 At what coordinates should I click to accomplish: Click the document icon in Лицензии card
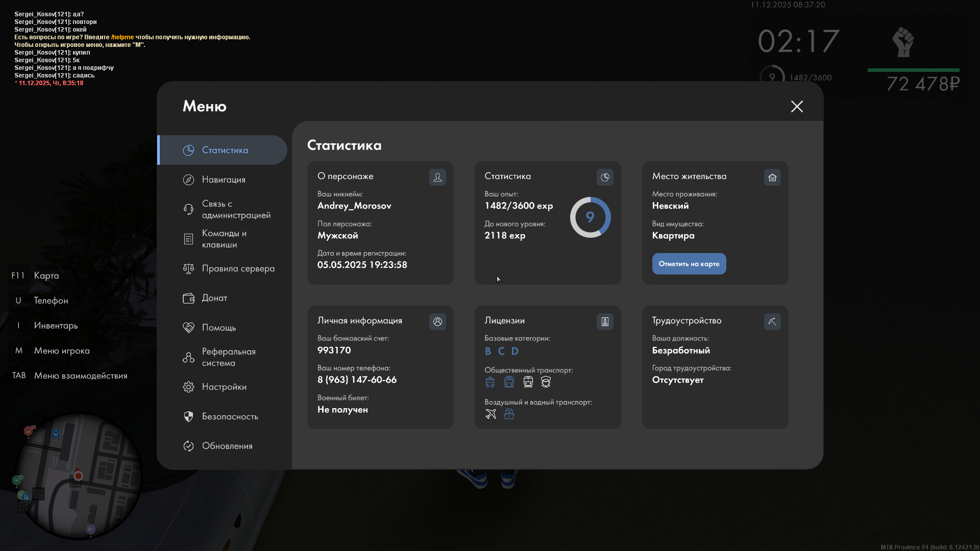point(605,321)
